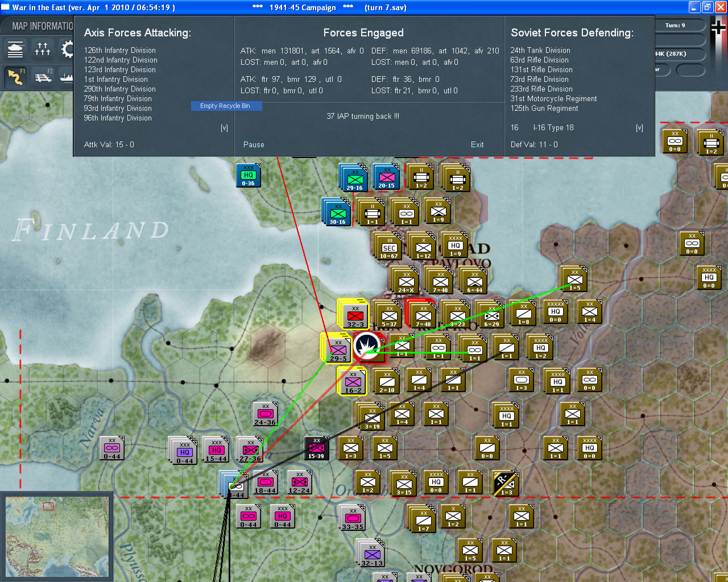Toggle F1 ground movement mode
Image resolution: width=728 pixels, height=582 pixels.
(x=15, y=77)
